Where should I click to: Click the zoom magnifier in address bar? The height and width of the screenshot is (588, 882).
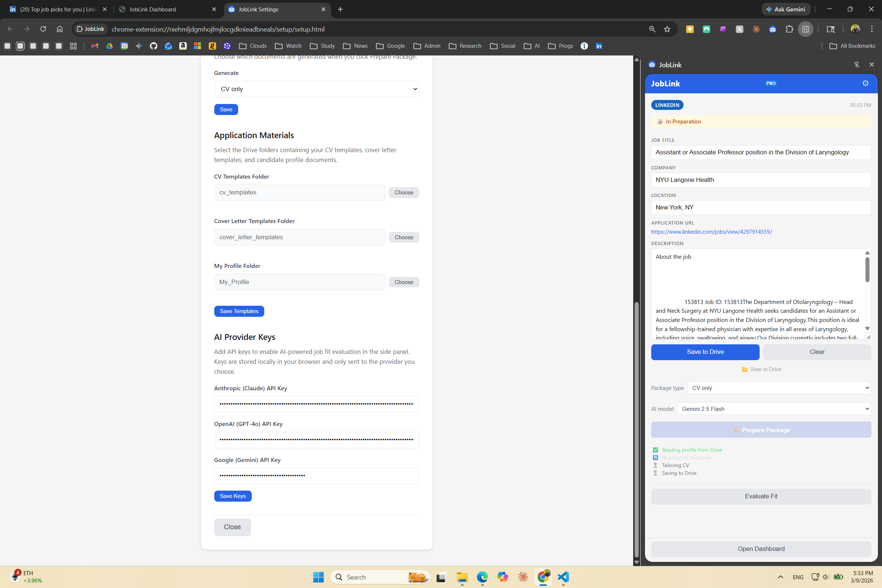[x=652, y=29]
